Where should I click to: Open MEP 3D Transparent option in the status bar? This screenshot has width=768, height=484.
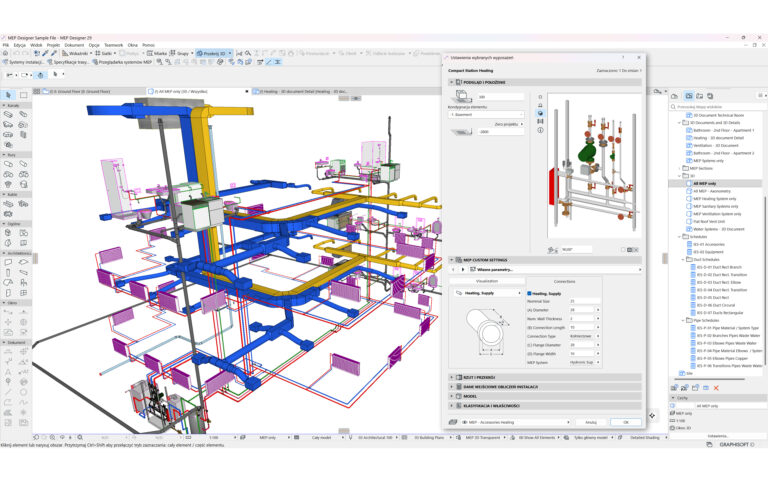[482, 437]
